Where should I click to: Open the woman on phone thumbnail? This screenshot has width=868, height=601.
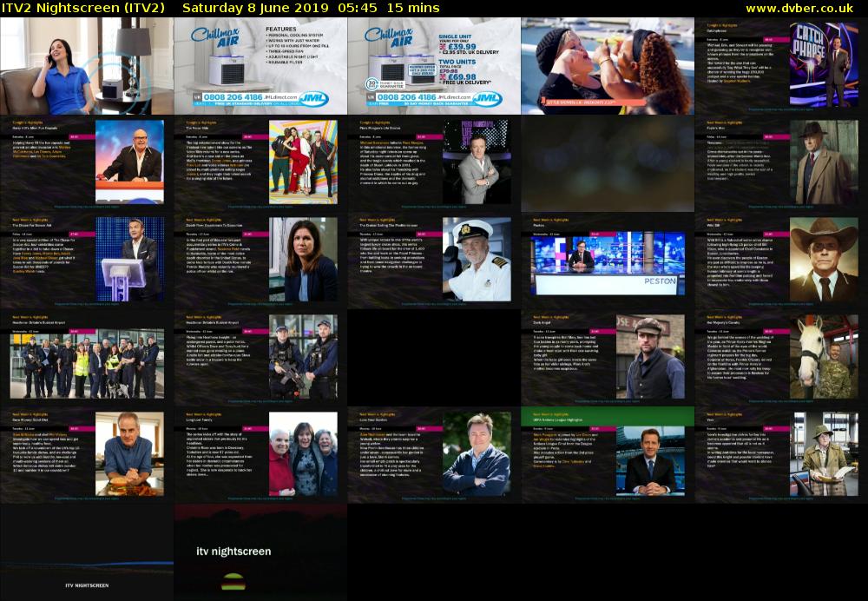87,66
